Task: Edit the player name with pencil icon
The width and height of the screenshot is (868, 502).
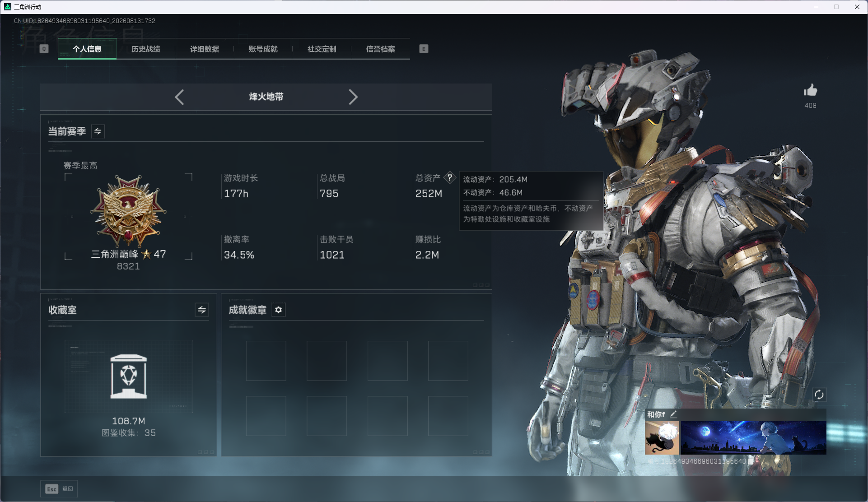Action: [x=673, y=414]
